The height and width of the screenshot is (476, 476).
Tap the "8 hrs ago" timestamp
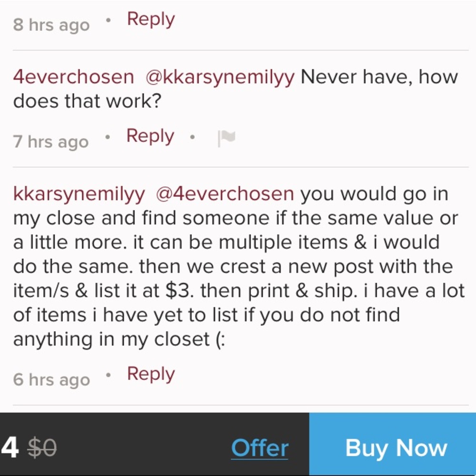coord(51,25)
